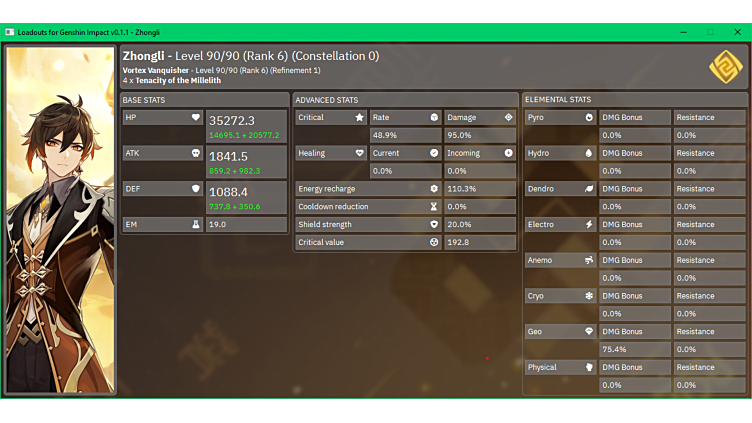Image resolution: width=752 pixels, height=423 pixels.
Task: Click the Cryo snowflake icon
Action: [589, 296]
